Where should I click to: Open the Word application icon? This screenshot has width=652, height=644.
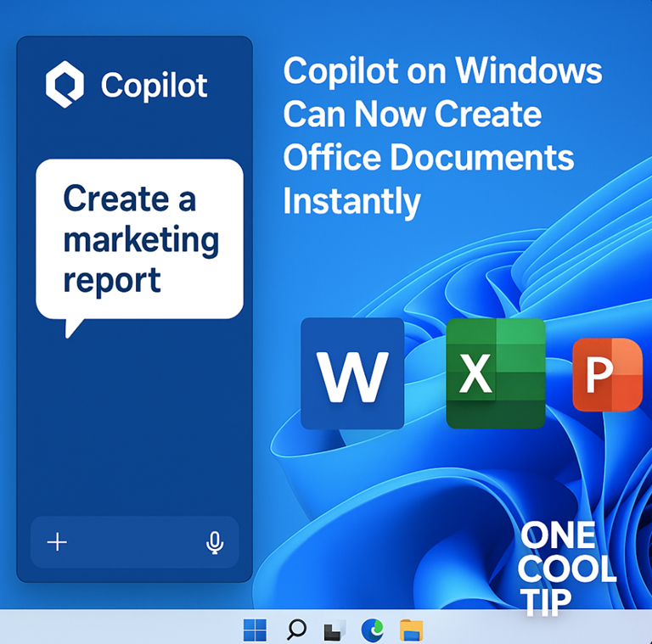pos(351,373)
